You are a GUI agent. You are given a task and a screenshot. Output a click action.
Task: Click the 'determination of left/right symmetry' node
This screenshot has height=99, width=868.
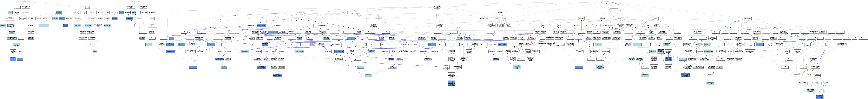pos(265,45)
